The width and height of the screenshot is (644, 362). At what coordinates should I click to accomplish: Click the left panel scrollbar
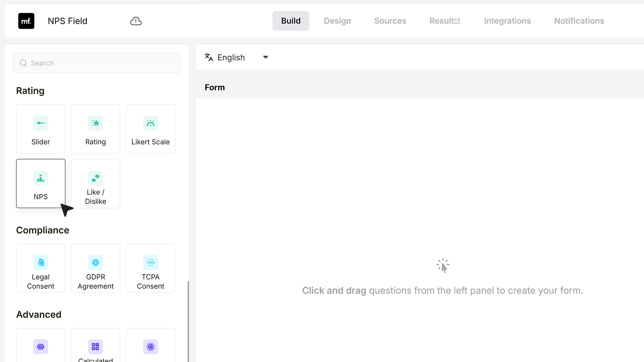click(x=188, y=321)
